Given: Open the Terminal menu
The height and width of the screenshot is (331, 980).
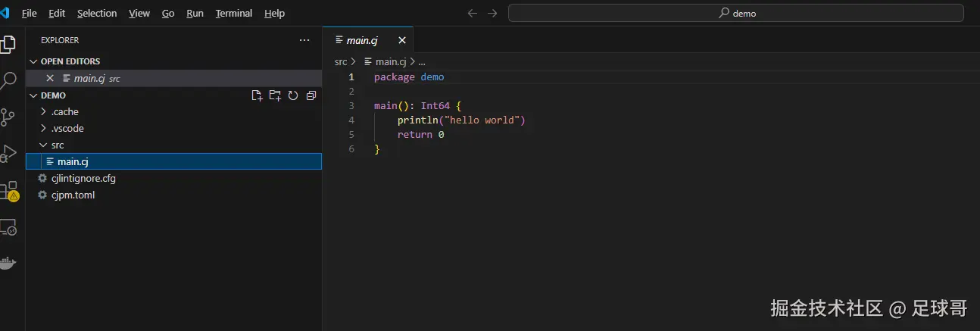Looking at the screenshot, I should (234, 13).
